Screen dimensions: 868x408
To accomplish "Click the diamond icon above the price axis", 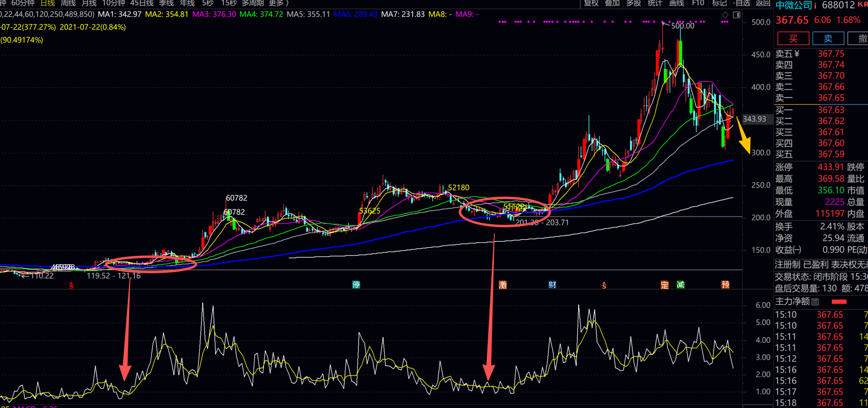I will pyautogui.click(x=725, y=15).
